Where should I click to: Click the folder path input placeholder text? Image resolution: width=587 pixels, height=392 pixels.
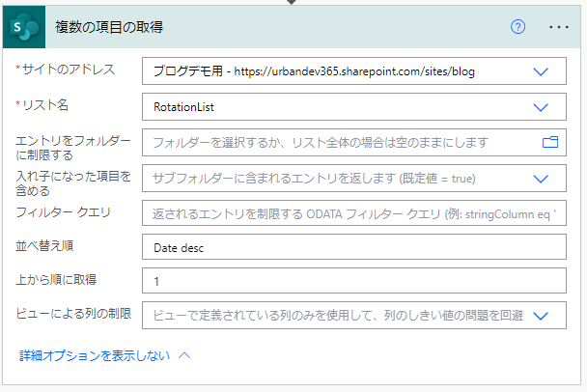click(x=321, y=142)
